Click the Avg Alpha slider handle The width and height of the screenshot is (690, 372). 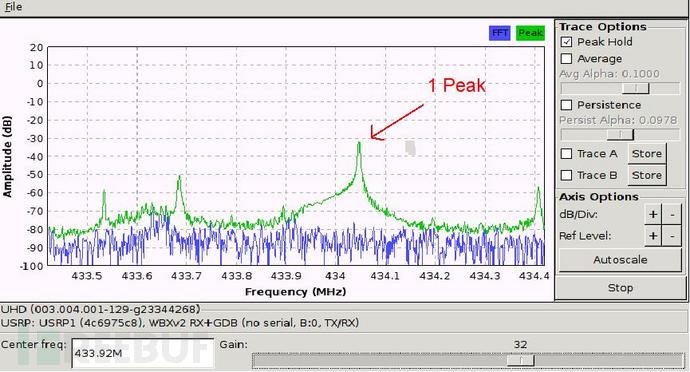pos(635,88)
